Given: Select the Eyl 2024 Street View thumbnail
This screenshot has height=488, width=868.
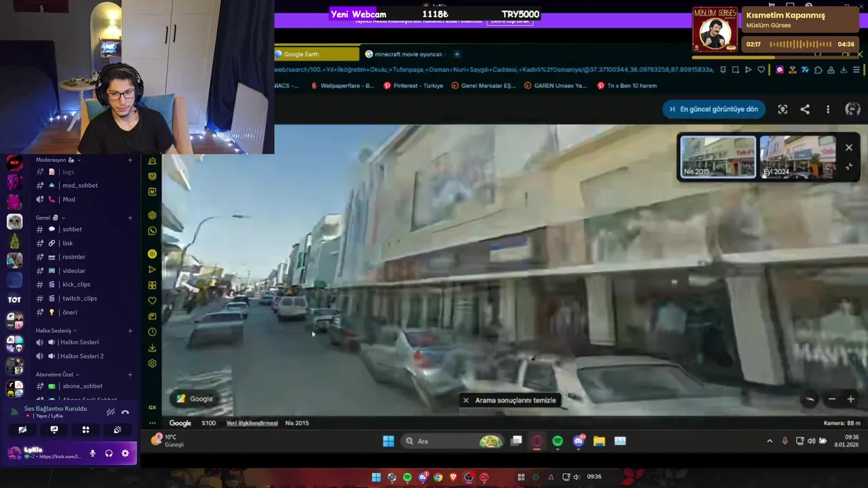Looking at the screenshot, I should pyautogui.click(x=797, y=157).
